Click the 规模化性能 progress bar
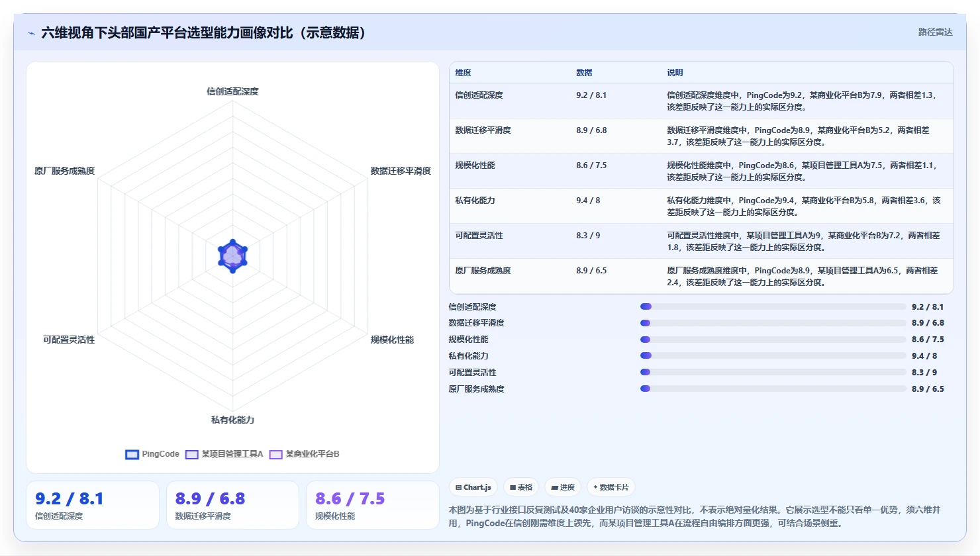This screenshot has height=556, width=980. click(x=773, y=340)
